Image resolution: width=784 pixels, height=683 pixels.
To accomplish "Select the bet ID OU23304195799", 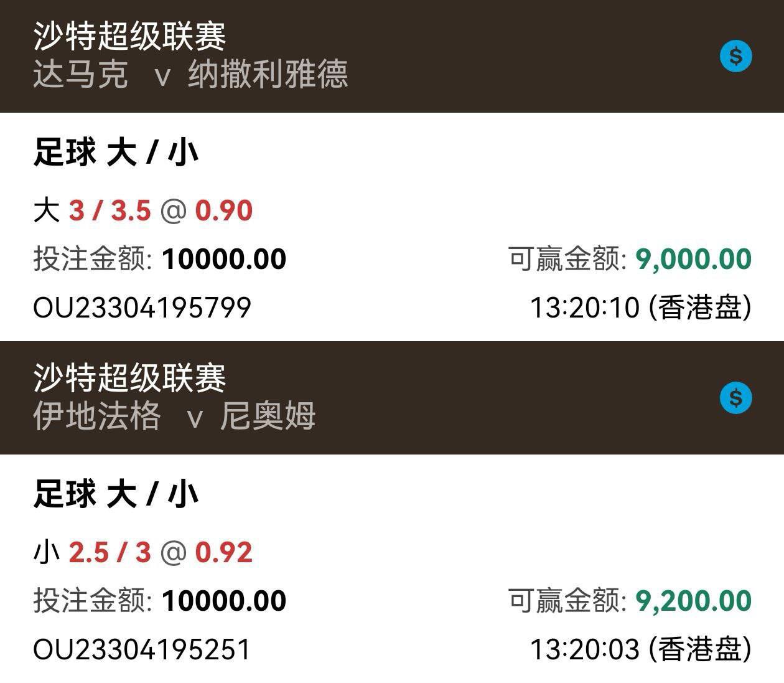I will 142,308.
